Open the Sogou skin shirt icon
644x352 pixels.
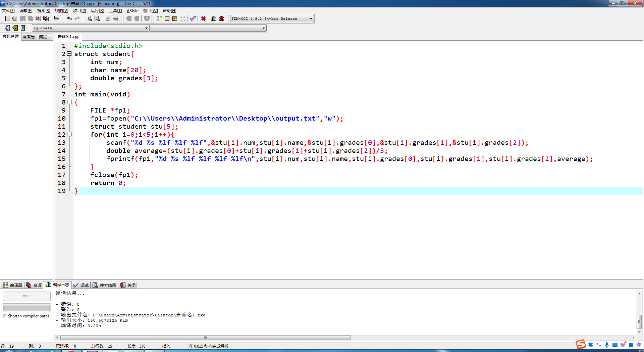[623, 345]
